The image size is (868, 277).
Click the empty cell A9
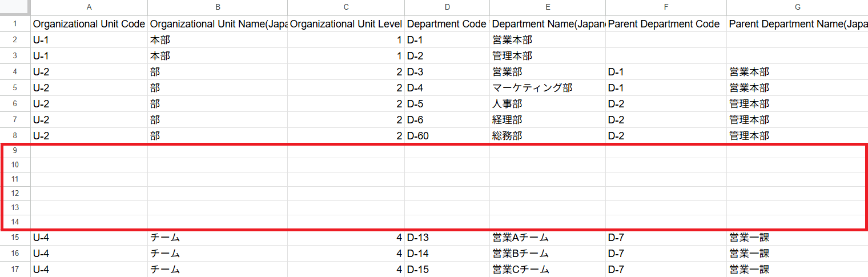coord(89,151)
